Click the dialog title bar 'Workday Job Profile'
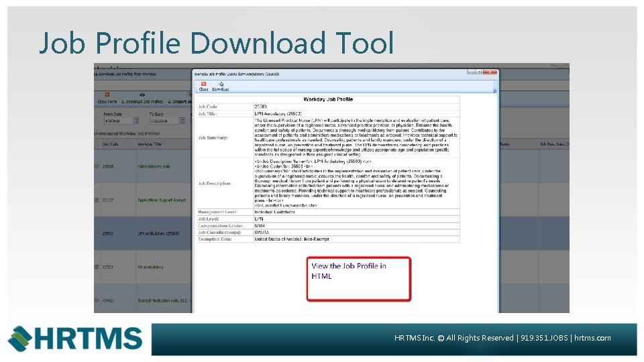Image resolution: width=644 pixels, height=362 pixels. (x=237, y=74)
